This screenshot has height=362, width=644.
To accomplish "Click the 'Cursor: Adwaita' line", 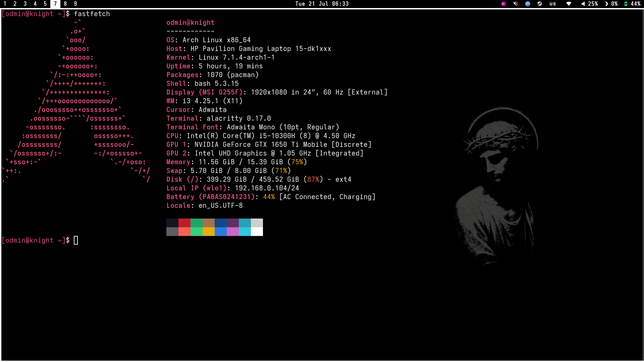I will (197, 110).
